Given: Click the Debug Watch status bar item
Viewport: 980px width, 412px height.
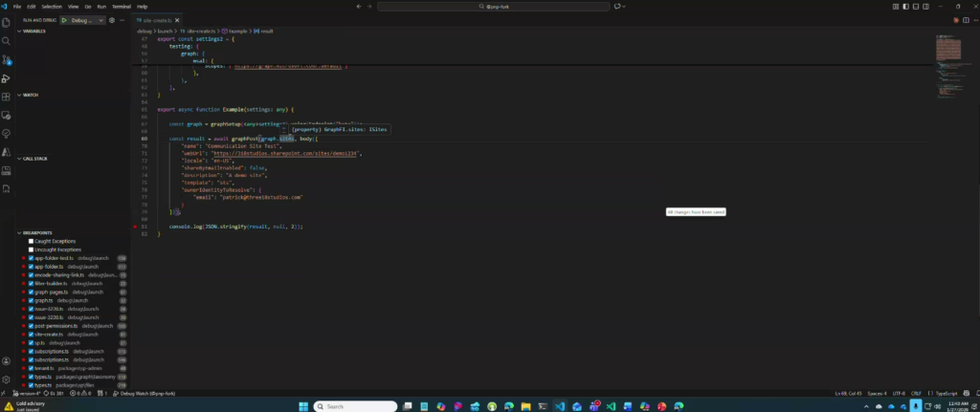Looking at the screenshot, I should click(144, 393).
